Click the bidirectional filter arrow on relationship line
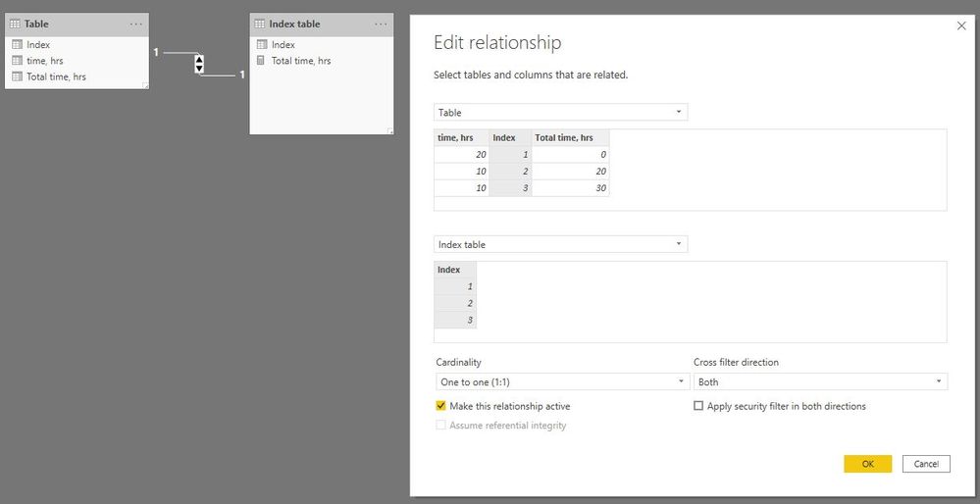980x504 pixels. tap(199, 64)
